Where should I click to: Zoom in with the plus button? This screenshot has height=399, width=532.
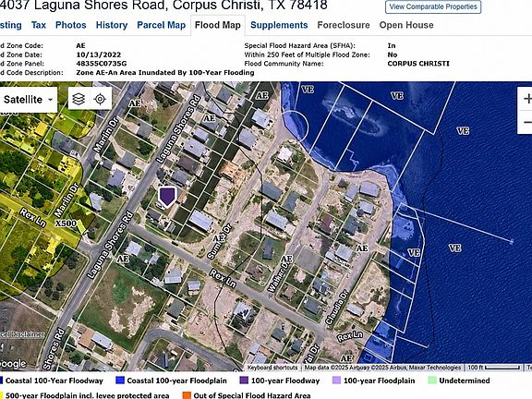(x=526, y=99)
